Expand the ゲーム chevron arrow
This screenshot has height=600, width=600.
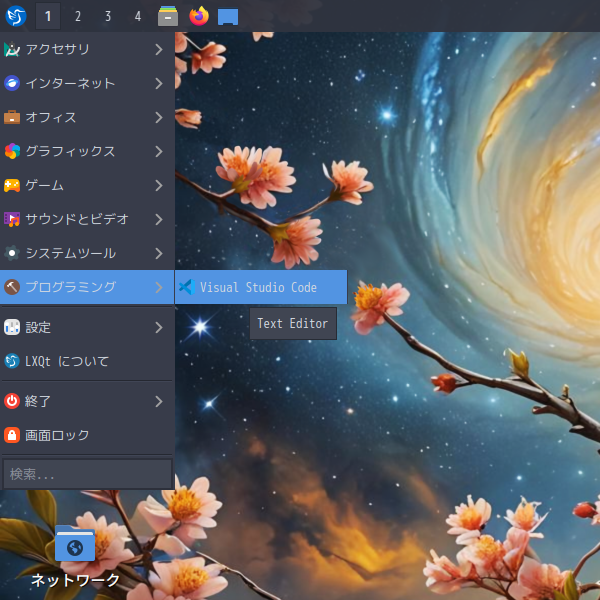pyautogui.click(x=159, y=185)
